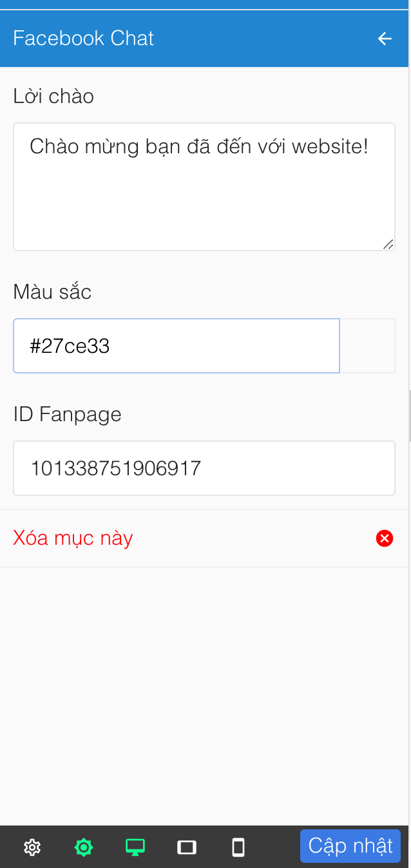
Task: Switch to mobile phone preview mode
Action: coord(238,847)
